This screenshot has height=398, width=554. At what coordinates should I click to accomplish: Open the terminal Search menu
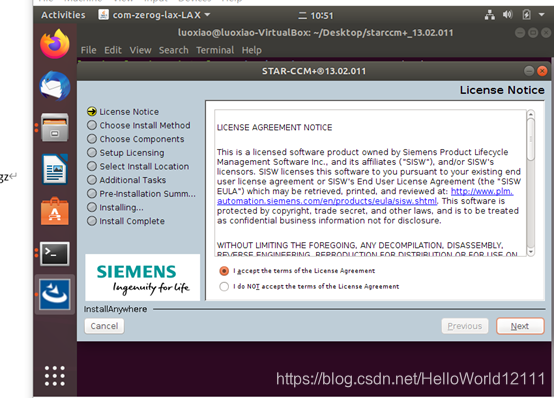[x=173, y=50]
